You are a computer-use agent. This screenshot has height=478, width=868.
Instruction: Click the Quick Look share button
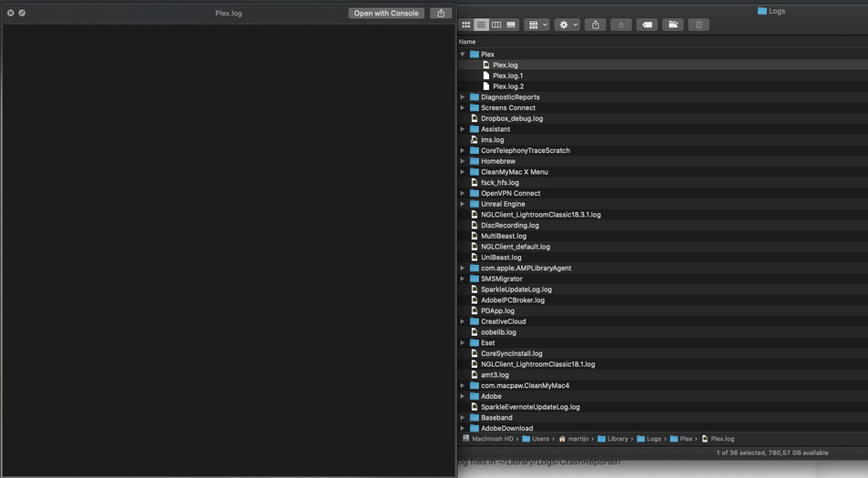coord(441,14)
